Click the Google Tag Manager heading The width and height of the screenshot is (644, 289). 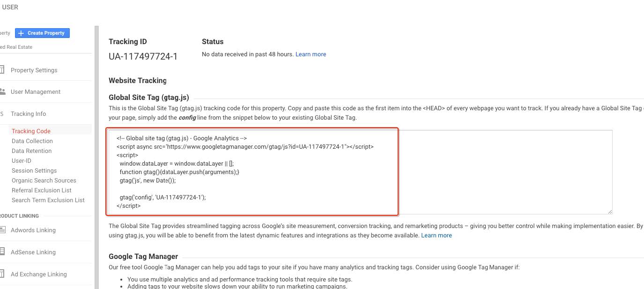[x=143, y=256]
